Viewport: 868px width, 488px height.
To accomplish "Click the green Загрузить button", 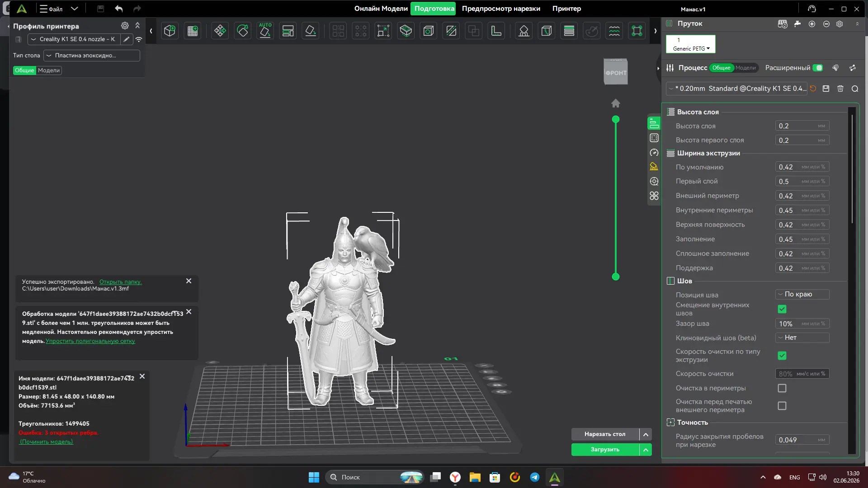I will pyautogui.click(x=605, y=450).
